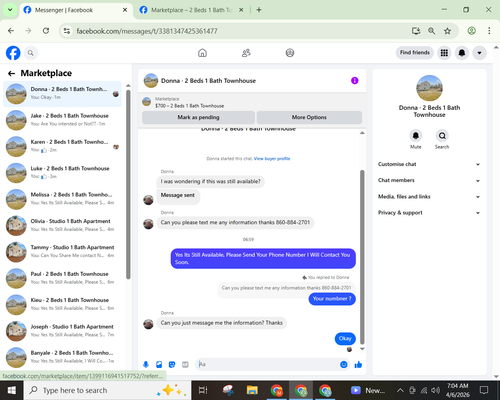Click the Windows taskbar search box
The image size is (500, 400).
click(108, 390)
